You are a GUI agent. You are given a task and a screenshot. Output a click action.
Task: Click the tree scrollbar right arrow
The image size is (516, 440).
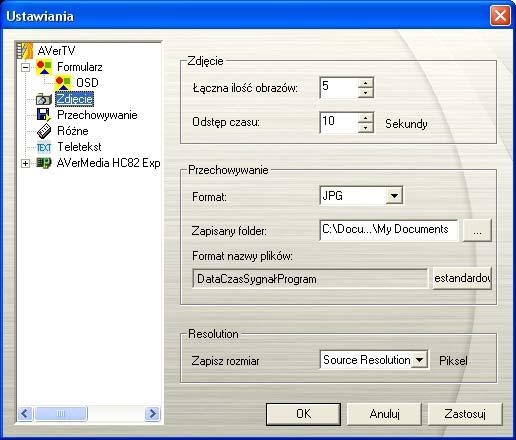[x=152, y=414]
